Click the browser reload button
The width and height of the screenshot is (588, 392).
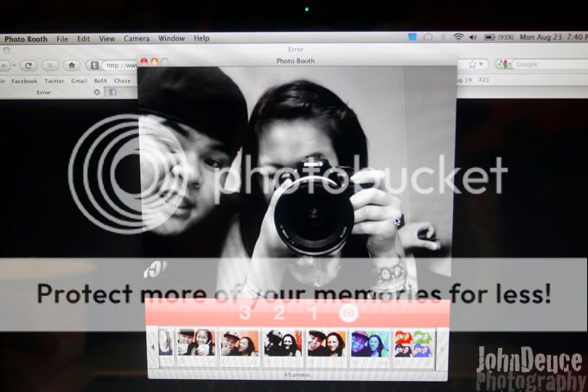click(x=29, y=66)
